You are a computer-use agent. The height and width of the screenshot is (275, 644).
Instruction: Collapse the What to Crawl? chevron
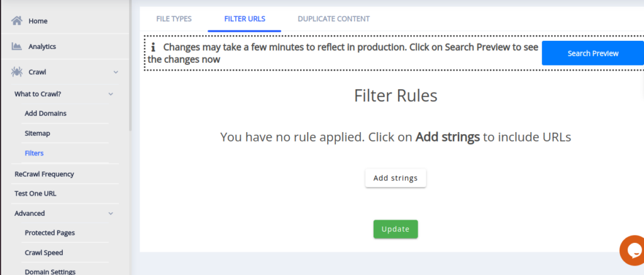111,94
